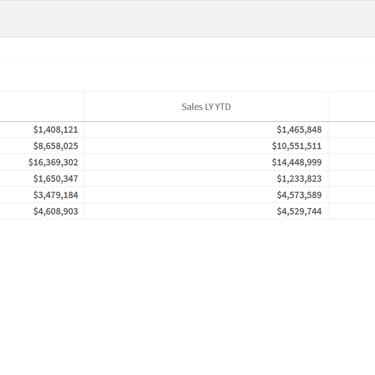Click the empty cell right of $4,529,744
The height and width of the screenshot is (375, 375).
click(x=352, y=211)
